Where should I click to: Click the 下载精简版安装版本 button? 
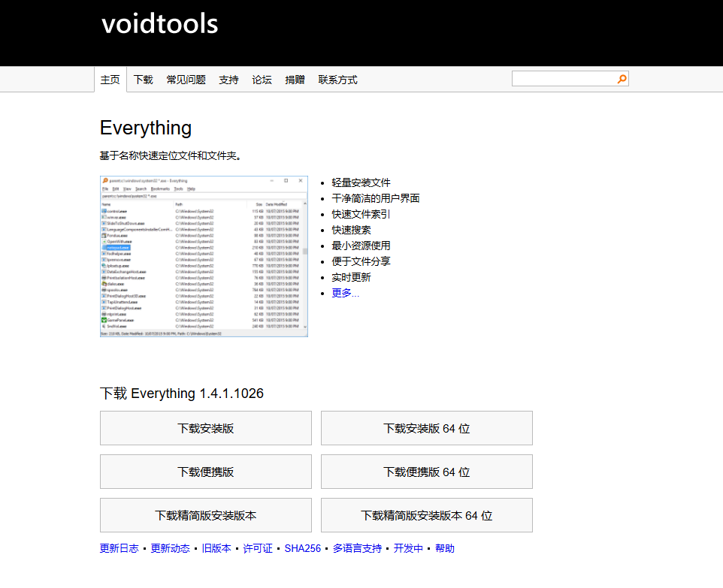[x=205, y=515]
